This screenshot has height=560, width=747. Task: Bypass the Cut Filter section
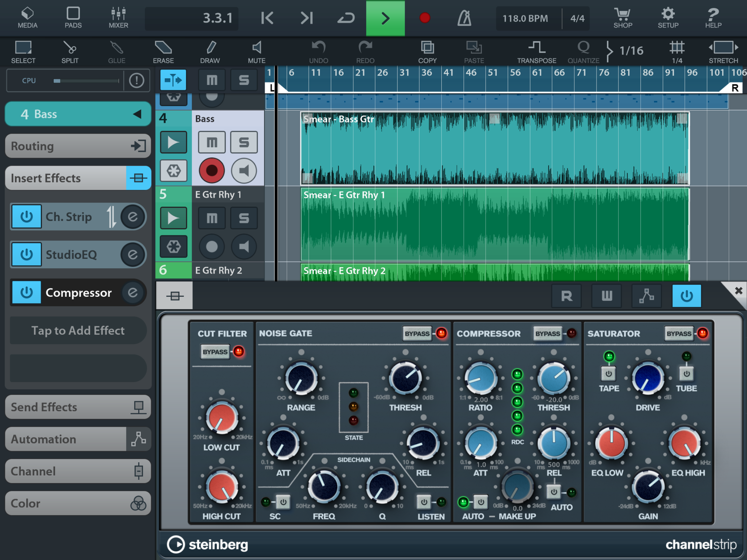pyautogui.click(x=215, y=352)
